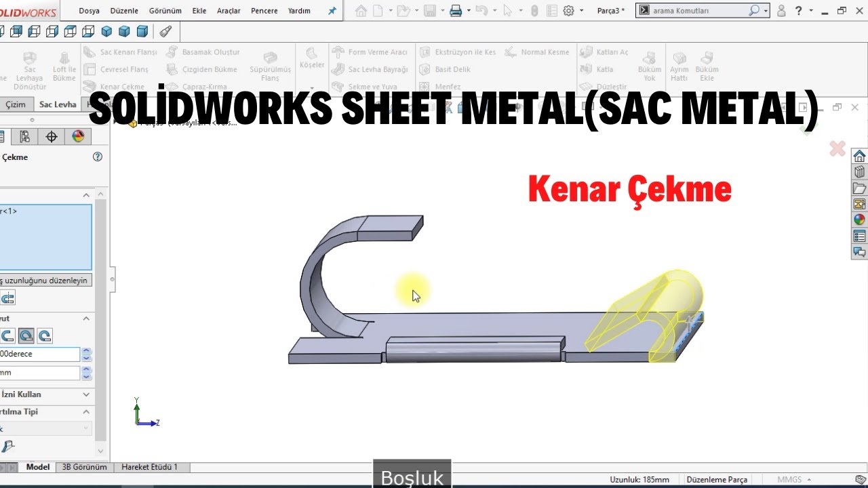Click Sac Kenarı Flanşı in the ribbon
This screenshot has width=868, height=488.
click(120, 52)
